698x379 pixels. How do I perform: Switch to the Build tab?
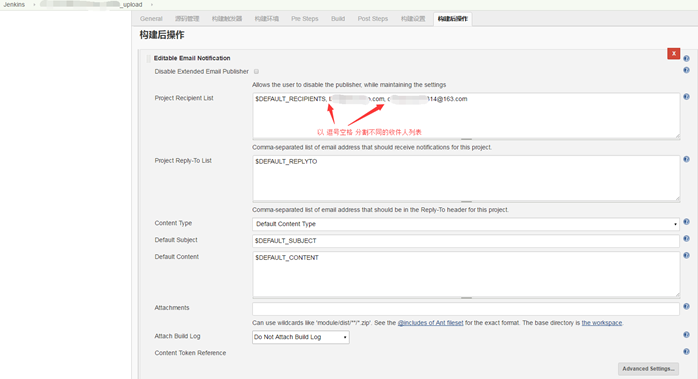coord(338,19)
